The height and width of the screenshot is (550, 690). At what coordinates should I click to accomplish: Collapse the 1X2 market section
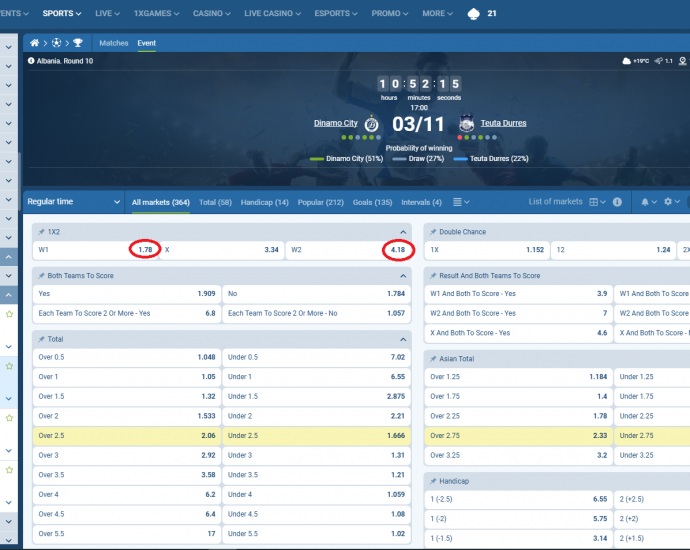pyautogui.click(x=403, y=232)
